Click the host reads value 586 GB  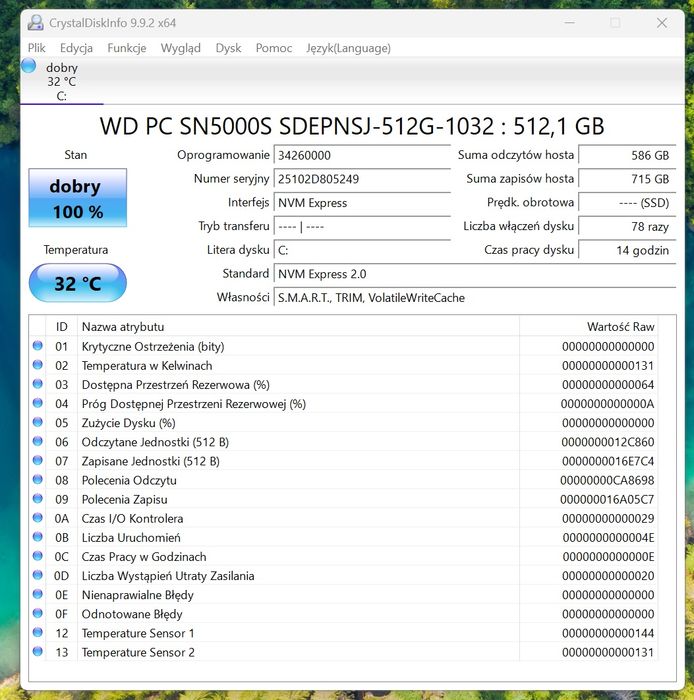tap(627, 155)
